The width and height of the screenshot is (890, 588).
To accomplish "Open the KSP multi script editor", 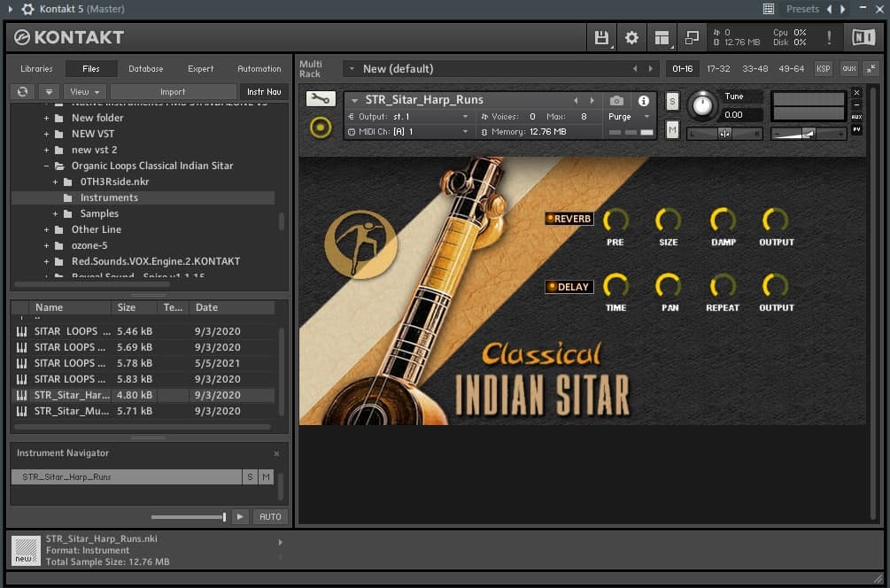I will click(x=823, y=69).
